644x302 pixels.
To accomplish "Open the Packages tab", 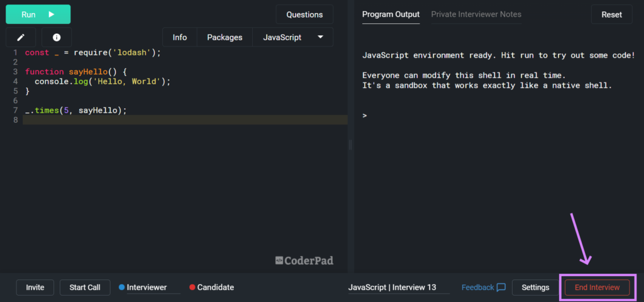I will point(225,37).
